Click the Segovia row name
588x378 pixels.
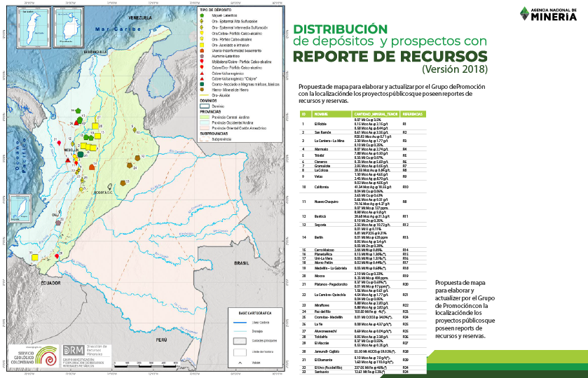coord(320,225)
